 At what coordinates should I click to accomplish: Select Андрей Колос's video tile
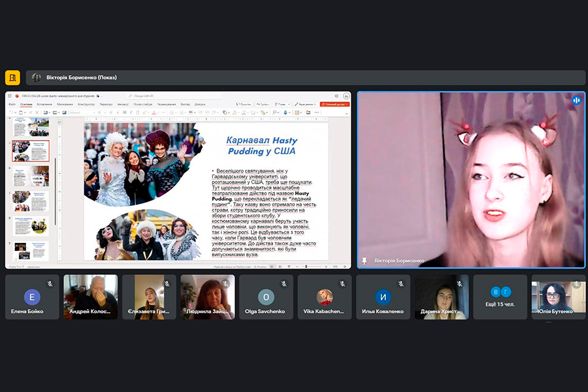(91, 297)
